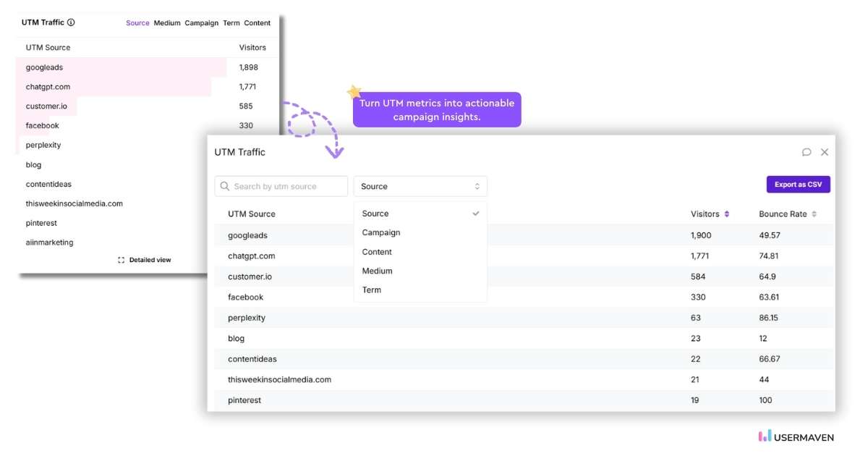Select googleads row in dialog table
The image size is (868, 456).
(524, 235)
